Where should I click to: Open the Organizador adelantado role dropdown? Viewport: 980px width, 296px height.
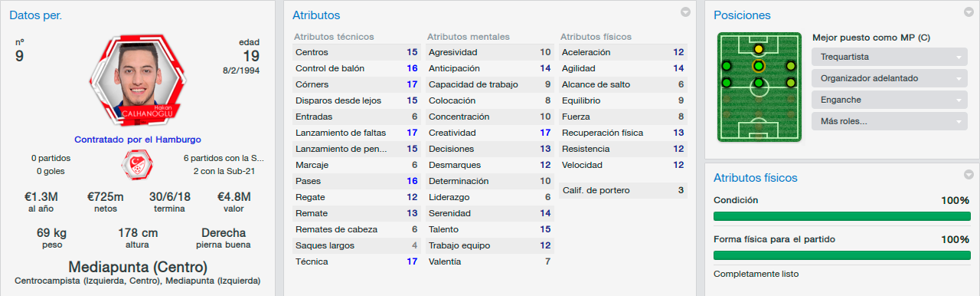(x=889, y=78)
